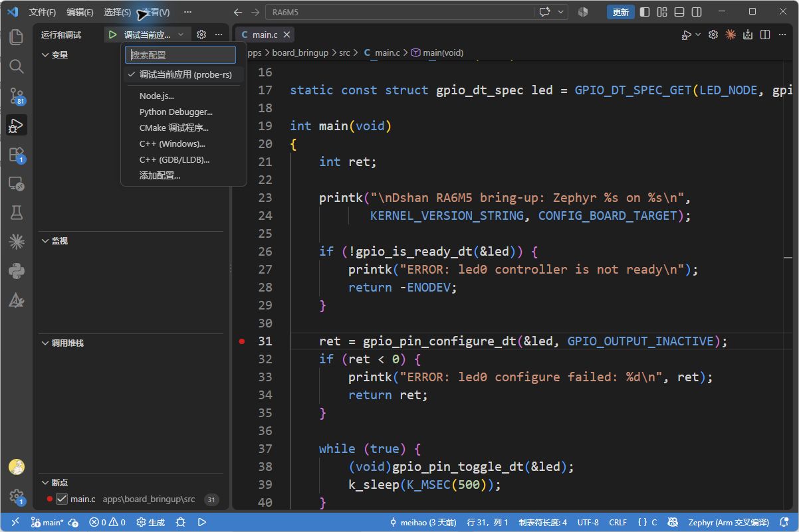The width and height of the screenshot is (799, 532).
Task: Open the 文件(F) menu
Action: [43, 12]
